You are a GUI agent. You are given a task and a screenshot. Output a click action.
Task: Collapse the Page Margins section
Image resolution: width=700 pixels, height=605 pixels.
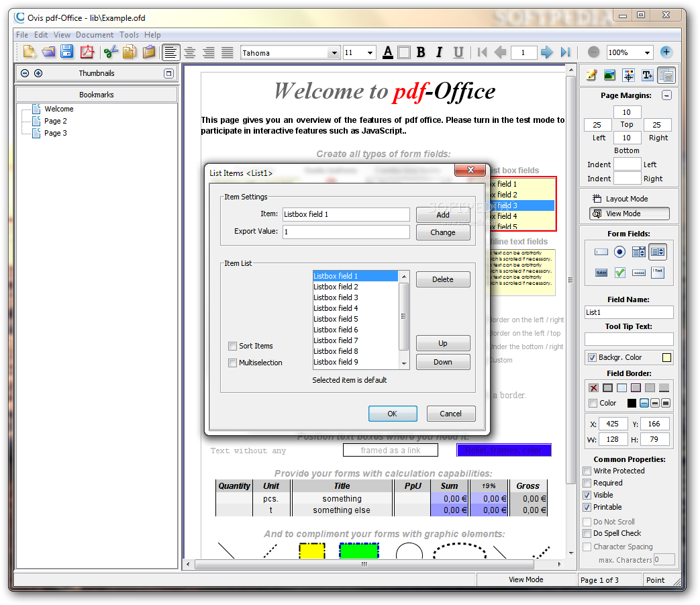[x=666, y=95]
